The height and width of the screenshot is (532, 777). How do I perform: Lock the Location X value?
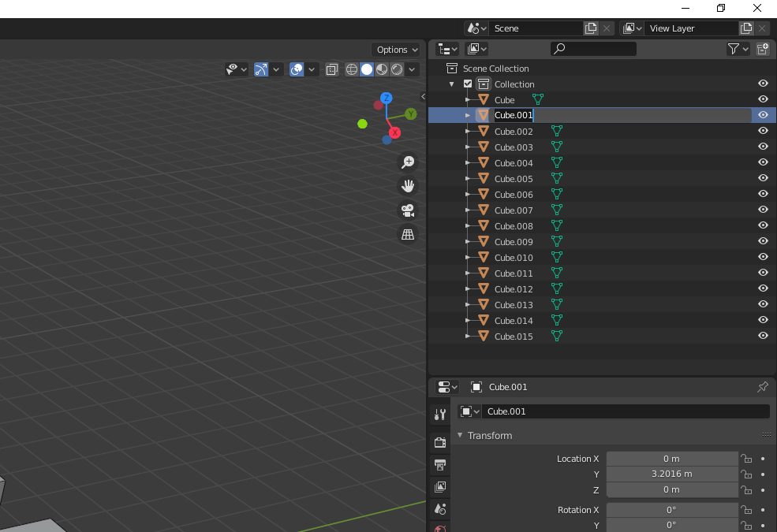tap(746, 459)
